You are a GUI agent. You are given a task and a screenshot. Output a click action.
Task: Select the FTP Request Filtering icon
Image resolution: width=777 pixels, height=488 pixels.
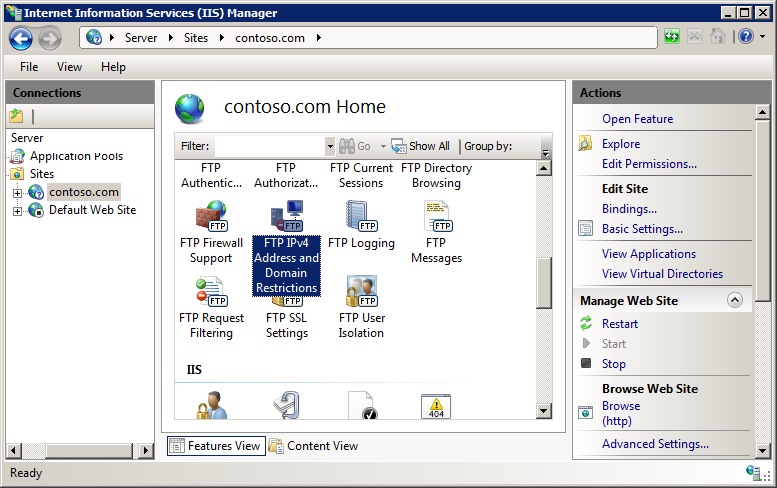click(211, 292)
